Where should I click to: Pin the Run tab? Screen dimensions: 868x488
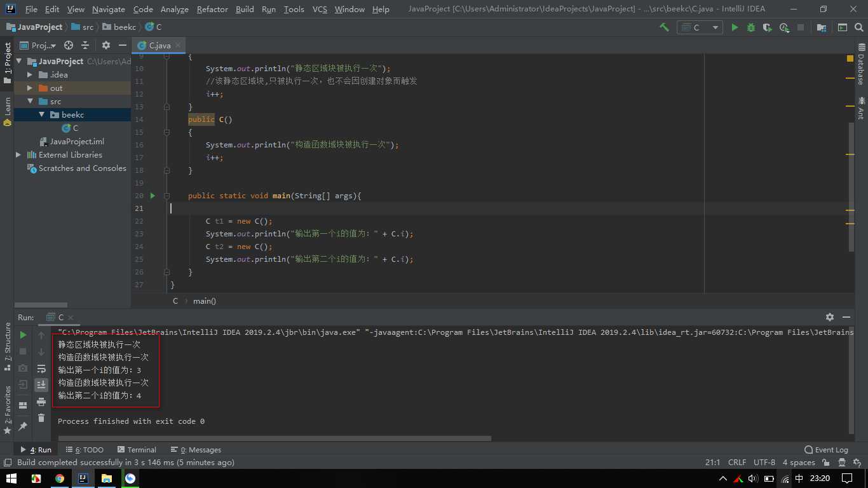(23, 426)
